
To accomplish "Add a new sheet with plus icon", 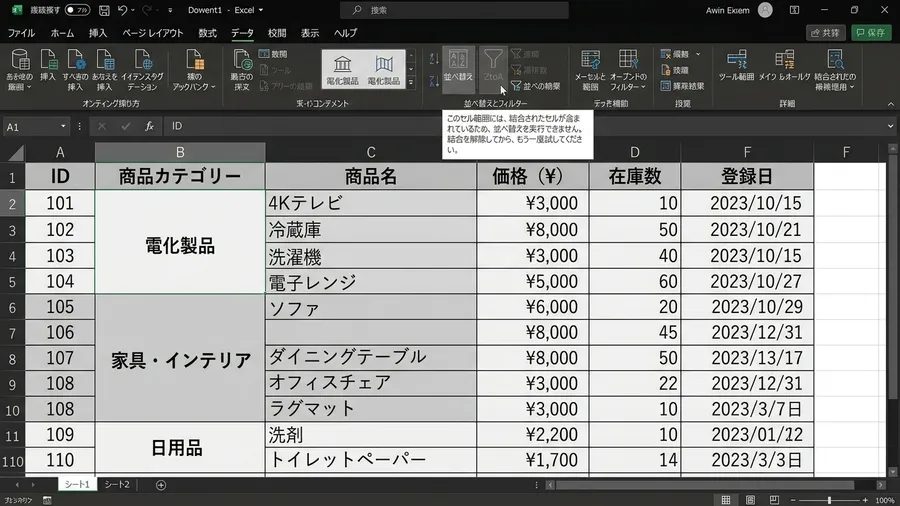I will tap(161, 485).
